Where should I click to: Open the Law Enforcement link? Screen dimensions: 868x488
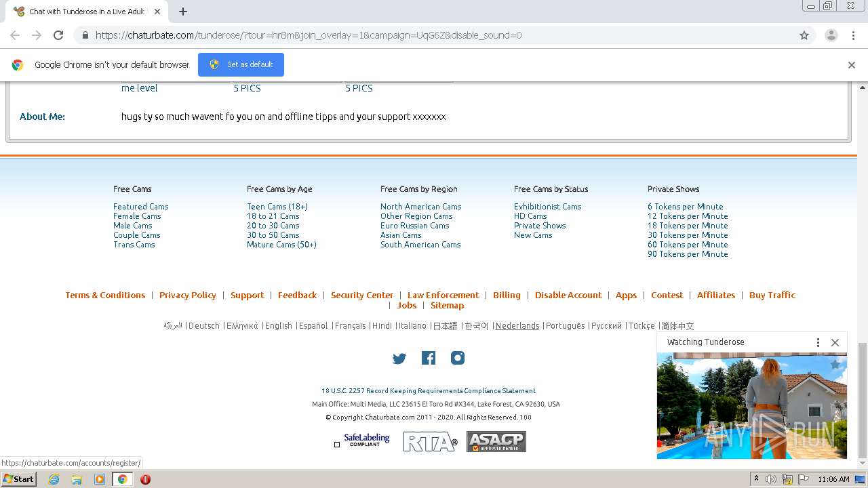click(443, 296)
